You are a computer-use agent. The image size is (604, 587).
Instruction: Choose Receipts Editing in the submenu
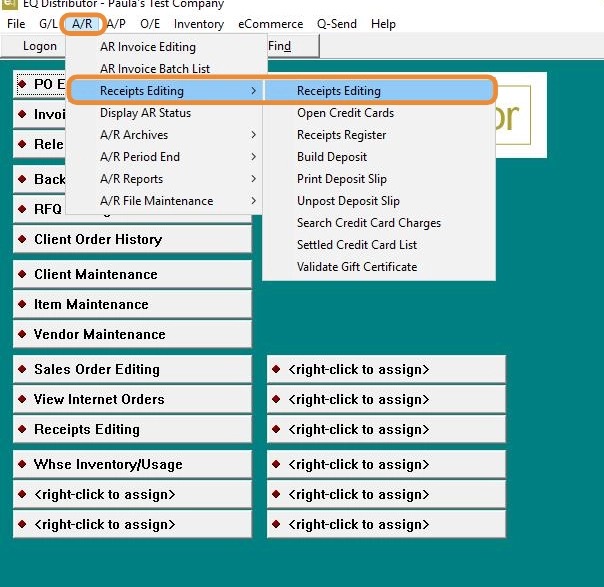[378, 91]
